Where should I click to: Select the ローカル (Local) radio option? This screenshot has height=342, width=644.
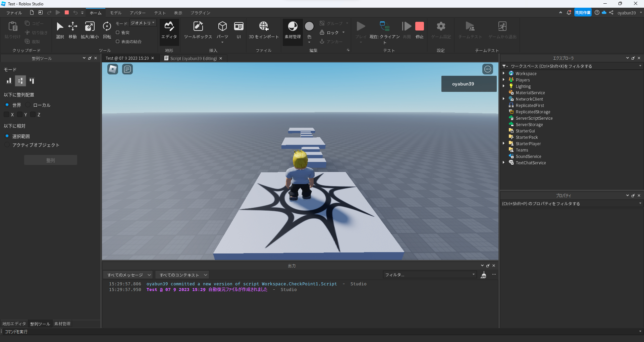click(x=28, y=105)
